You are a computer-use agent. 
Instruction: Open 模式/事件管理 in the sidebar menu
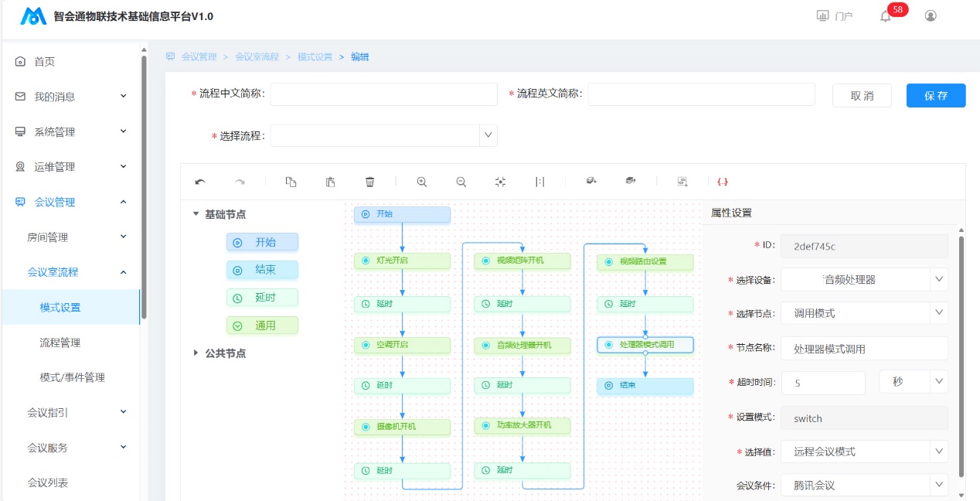tap(72, 377)
